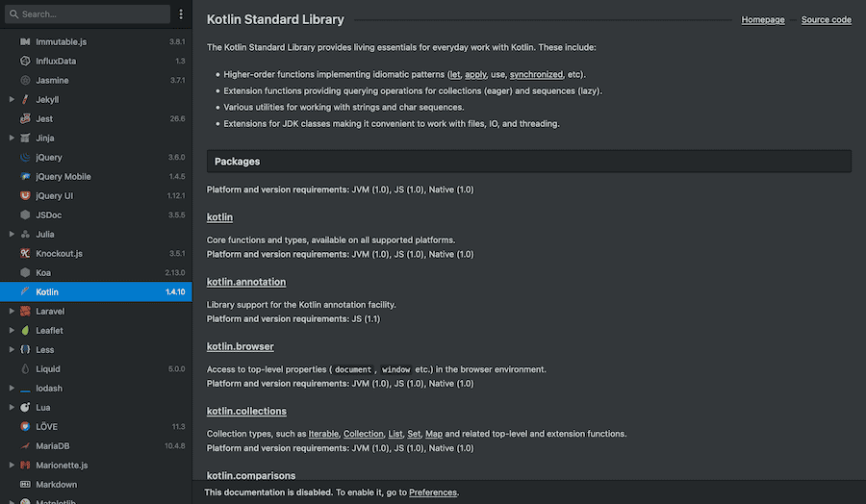
Task: Click the Jasmine icon in sidebar
Action: [25, 81]
